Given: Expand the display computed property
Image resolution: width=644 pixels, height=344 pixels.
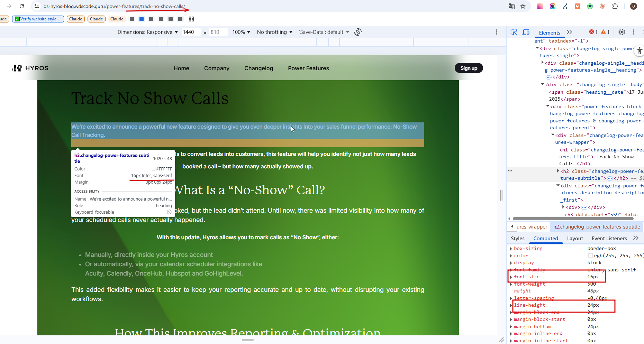Looking at the screenshot, I should pyautogui.click(x=511, y=263).
